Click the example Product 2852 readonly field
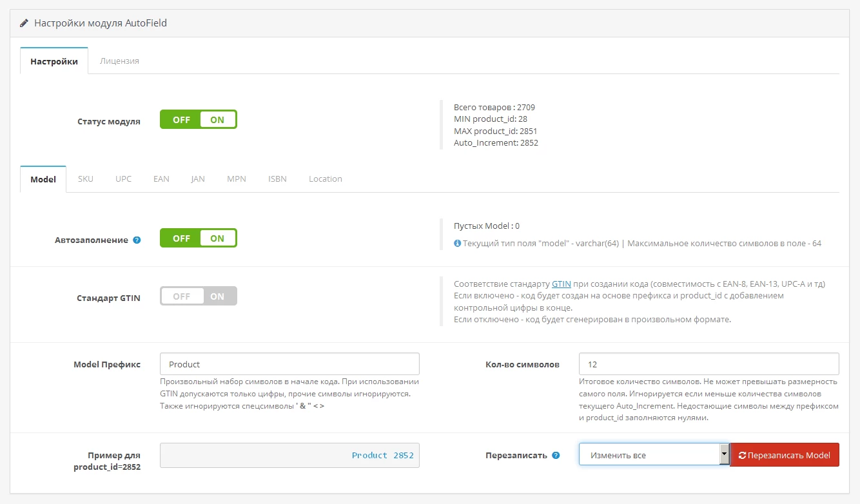 (x=289, y=455)
